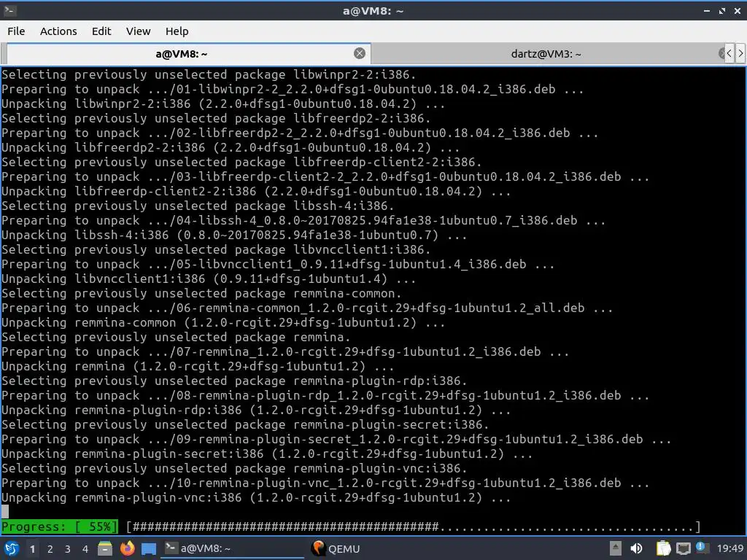The height and width of the screenshot is (560, 747).
Task: Open the volume control in tray
Action: coord(636,548)
